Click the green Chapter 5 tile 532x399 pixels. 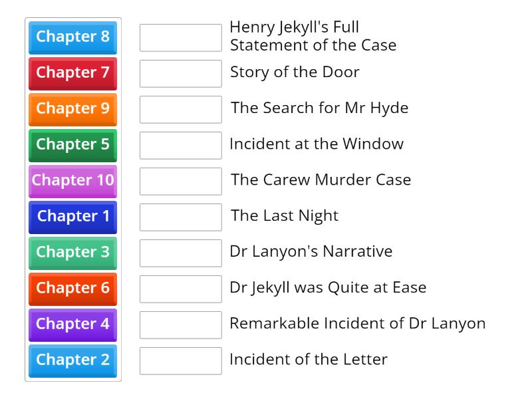click(72, 144)
